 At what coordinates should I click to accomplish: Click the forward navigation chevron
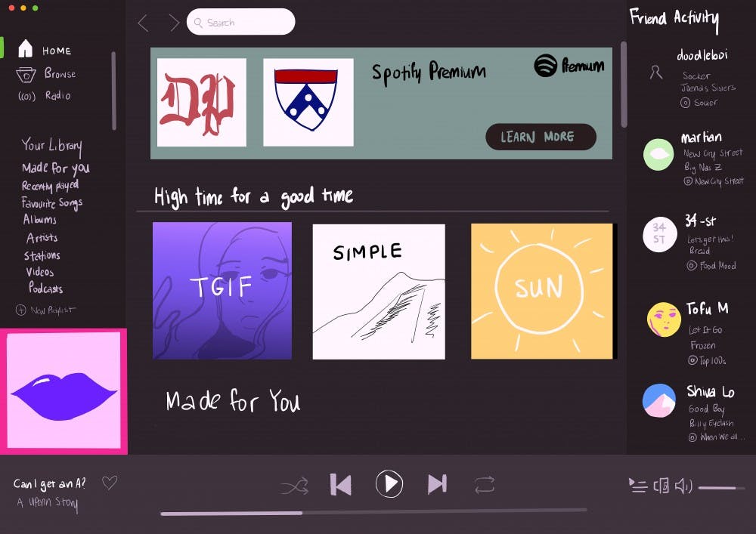175,22
